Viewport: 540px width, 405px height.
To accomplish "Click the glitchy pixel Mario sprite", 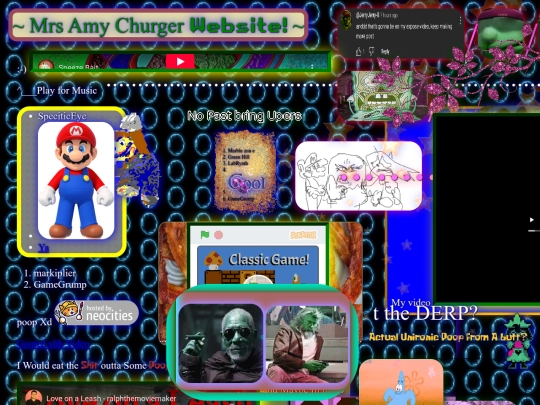I will coord(137,160).
